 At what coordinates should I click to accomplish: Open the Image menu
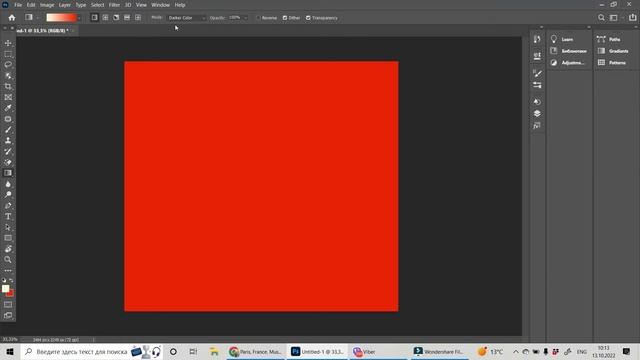coord(47,5)
